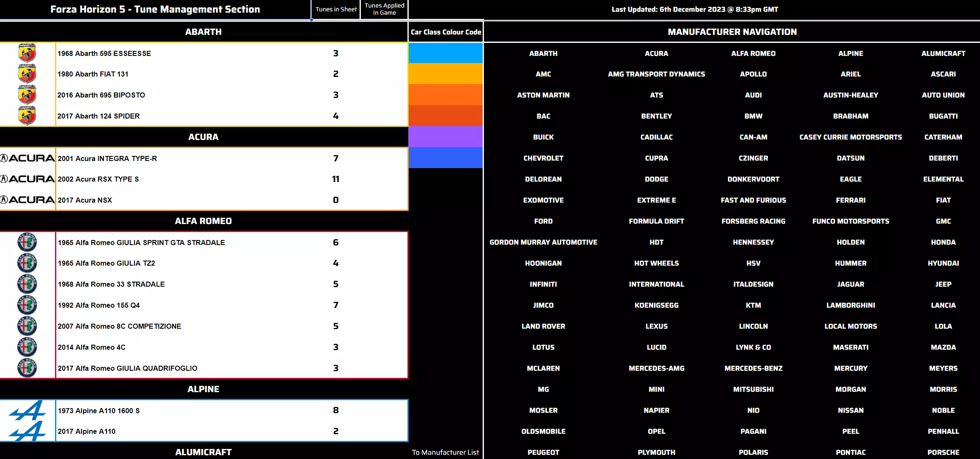Select the 2002 Acura RSX TYPE S tune count cell
This screenshot has width=980, height=459.
click(x=336, y=179)
